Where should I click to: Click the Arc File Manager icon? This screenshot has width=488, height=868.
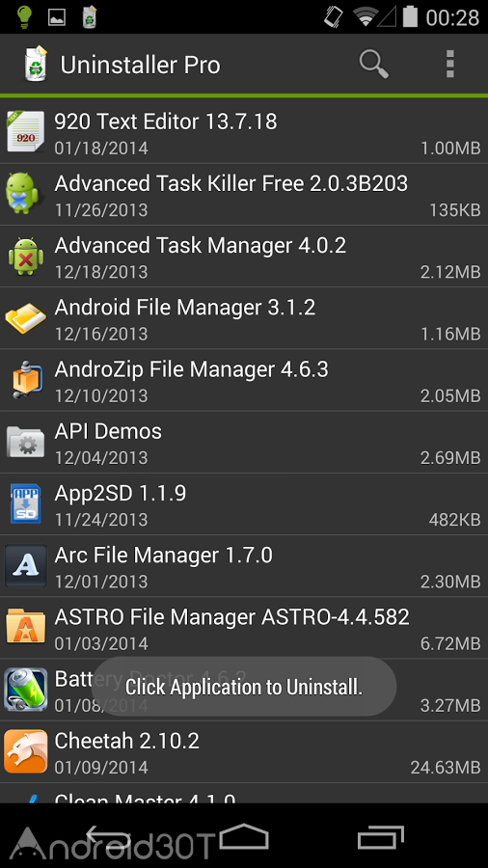(25, 566)
